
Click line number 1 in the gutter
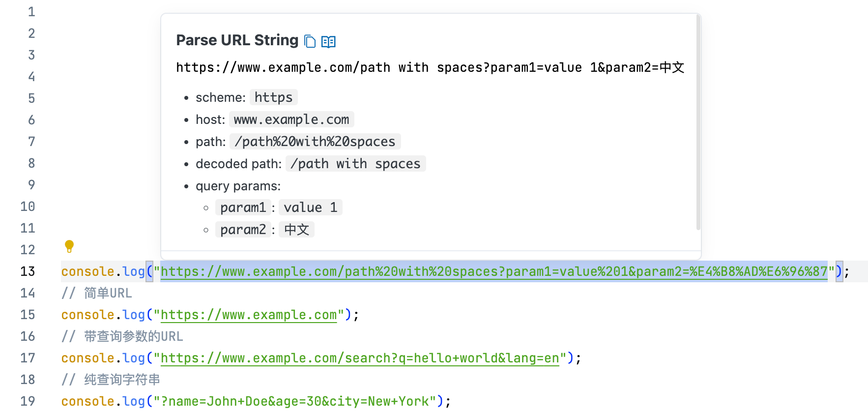pyautogui.click(x=31, y=12)
